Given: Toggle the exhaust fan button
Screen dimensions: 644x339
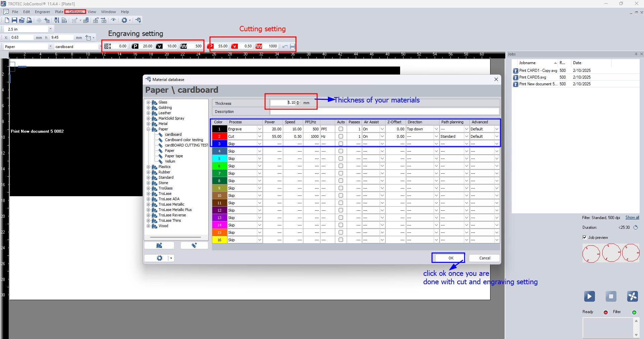Looking at the screenshot, I should coord(632,296).
